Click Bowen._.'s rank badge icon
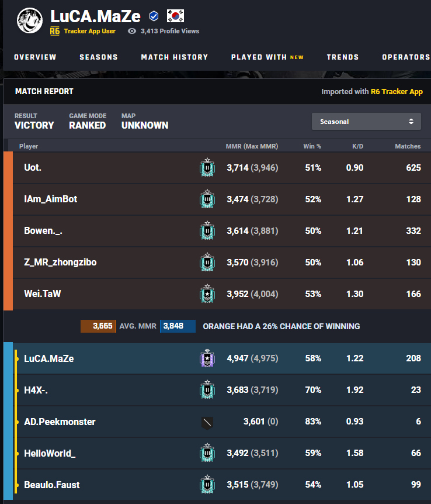Screen dimensions: 431x504 click(207, 230)
